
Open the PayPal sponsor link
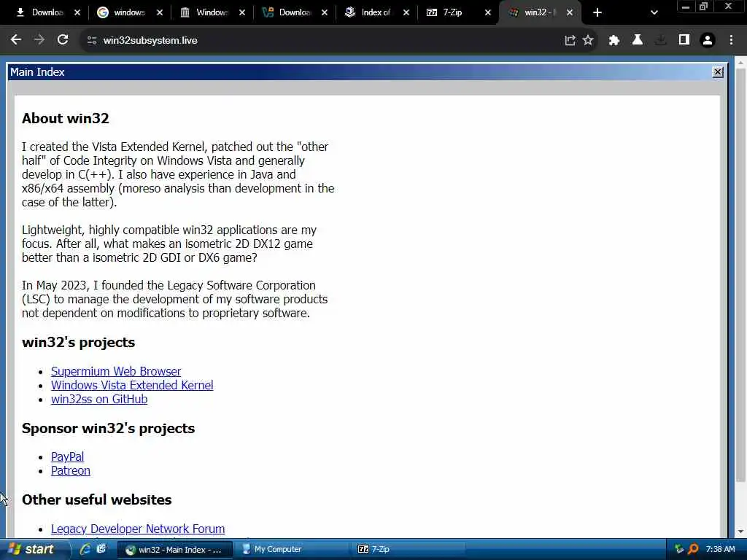(67, 456)
